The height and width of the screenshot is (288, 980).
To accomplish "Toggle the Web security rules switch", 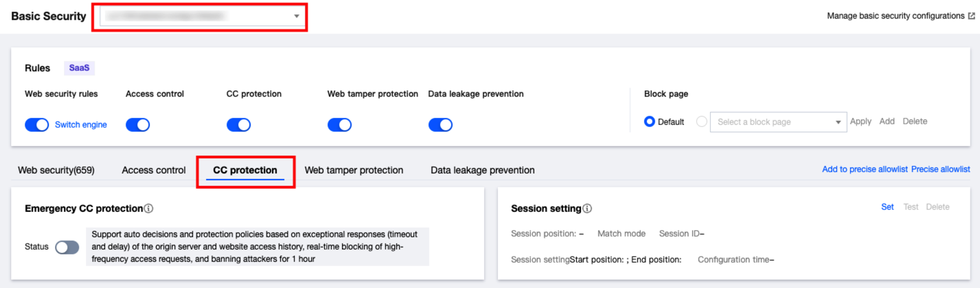I will pos(36,125).
